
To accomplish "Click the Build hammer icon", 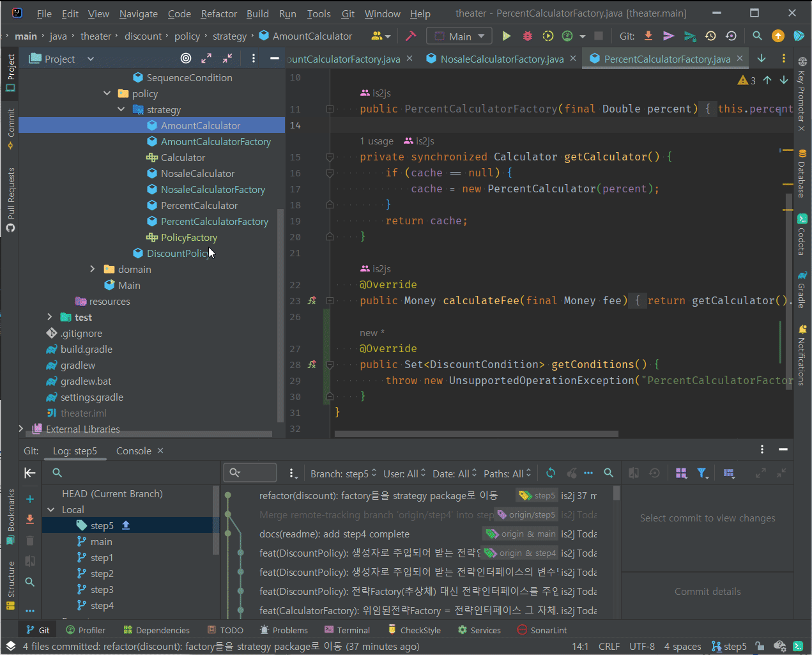I will (x=411, y=36).
